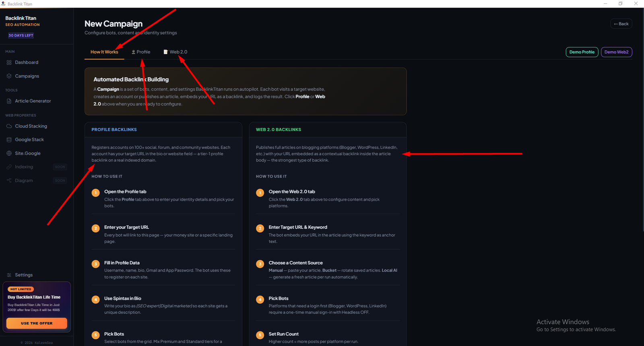Load the Demo Profile preset
The width and height of the screenshot is (644, 346).
(582, 52)
